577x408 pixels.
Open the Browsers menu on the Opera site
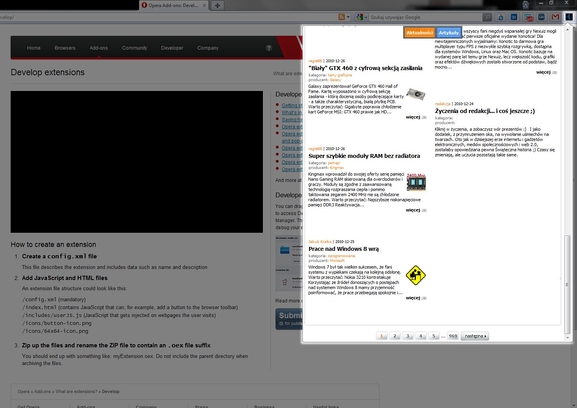(x=65, y=48)
